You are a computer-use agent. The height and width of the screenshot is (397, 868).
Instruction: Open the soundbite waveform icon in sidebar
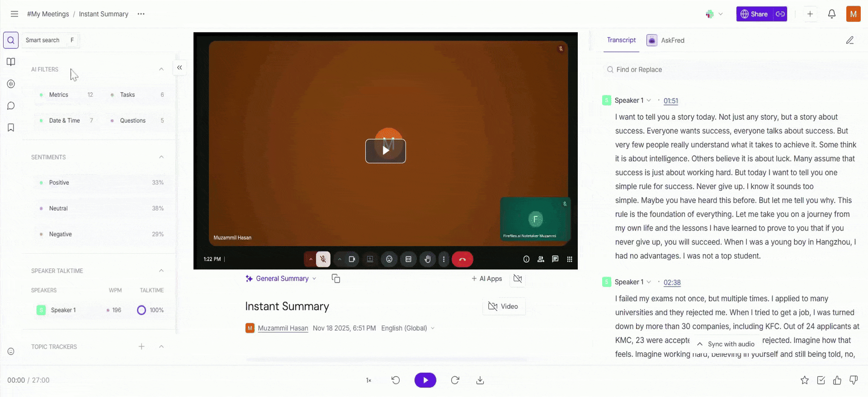click(11, 84)
